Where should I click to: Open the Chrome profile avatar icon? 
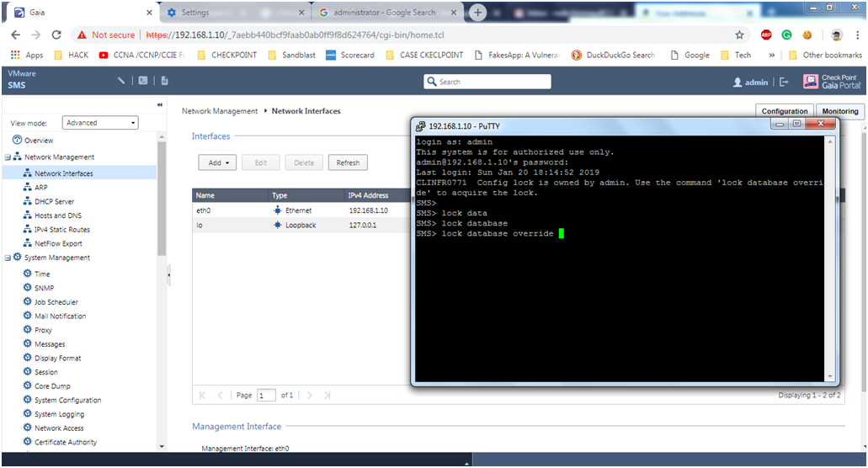coord(837,35)
